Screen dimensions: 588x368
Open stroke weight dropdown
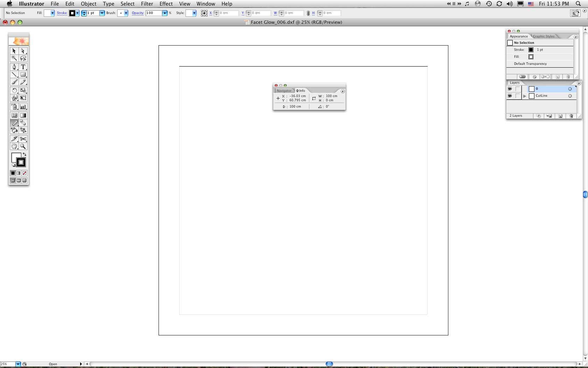pyautogui.click(x=102, y=13)
